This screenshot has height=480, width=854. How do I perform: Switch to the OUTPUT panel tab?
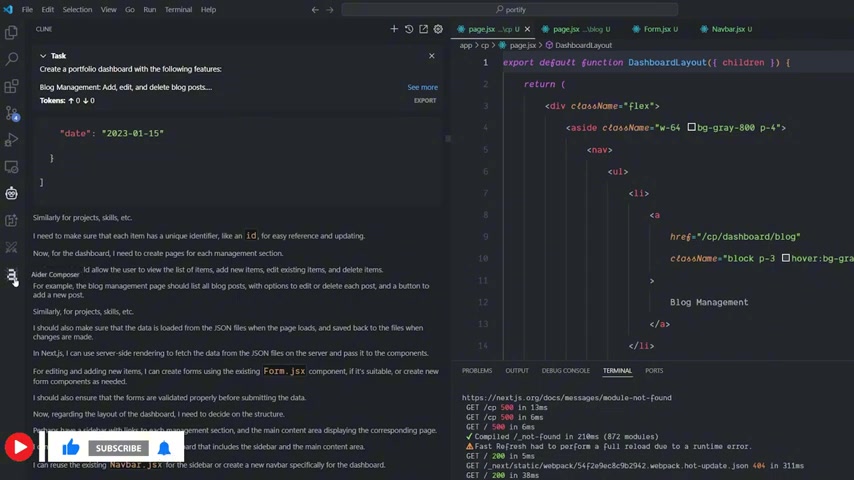(x=517, y=370)
